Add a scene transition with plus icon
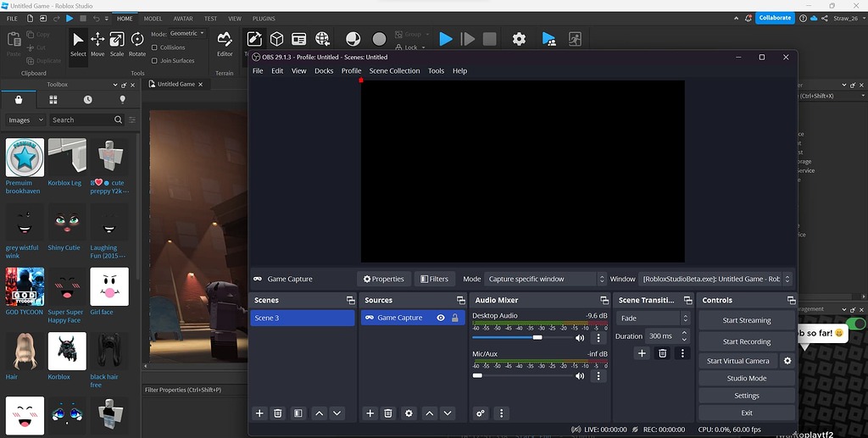The width and height of the screenshot is (868, 438). [x=642, y=352]
